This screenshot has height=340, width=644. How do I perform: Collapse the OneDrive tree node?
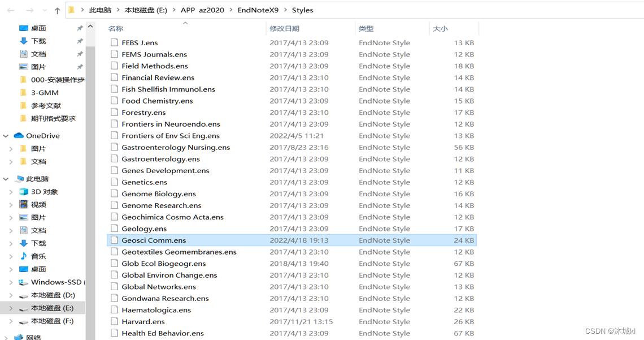click(x=6, y=136)
